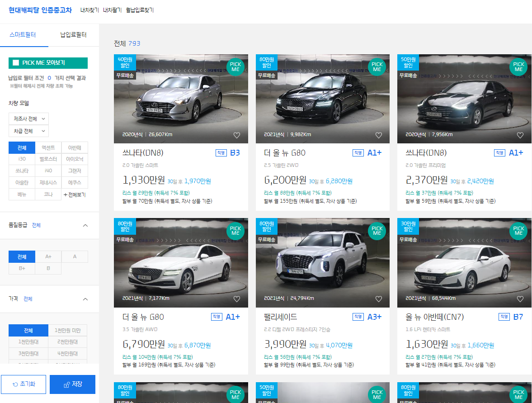Click the 40만원 할인 discount badge
Image resolution: width=532 pixels, height=403 pixels.
(x=125, y=62)
